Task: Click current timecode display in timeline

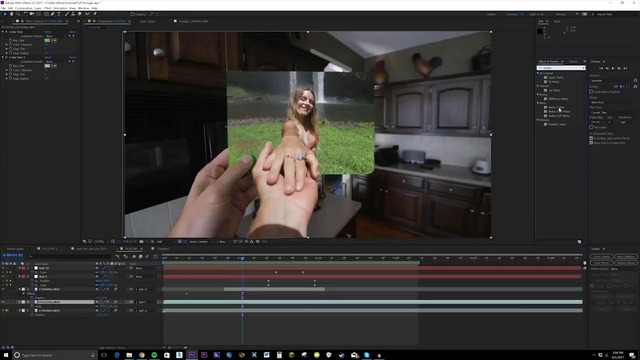Action: tap(13, 255)
